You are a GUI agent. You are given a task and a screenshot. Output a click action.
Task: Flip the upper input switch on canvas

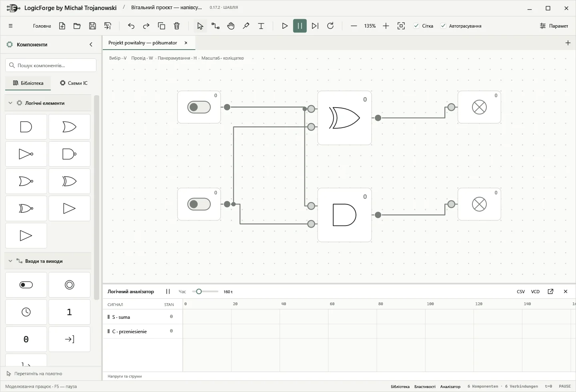[x=199, y=107]
